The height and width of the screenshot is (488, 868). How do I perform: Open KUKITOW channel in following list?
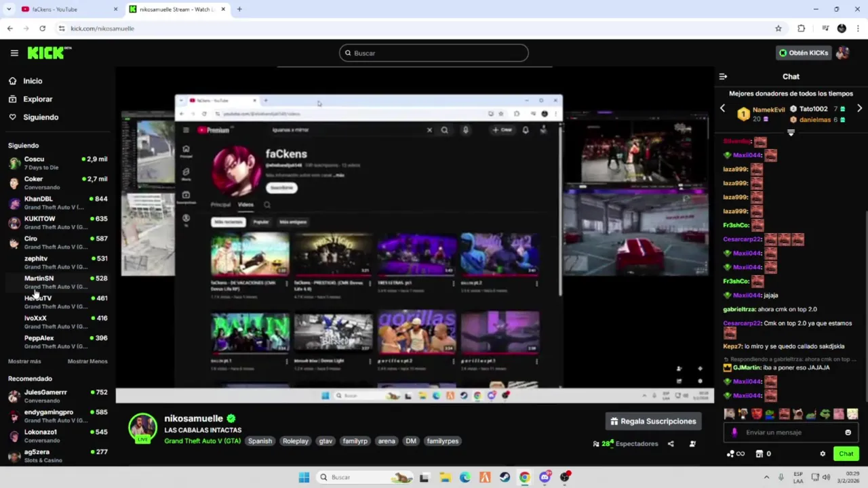tap(58, 222)
